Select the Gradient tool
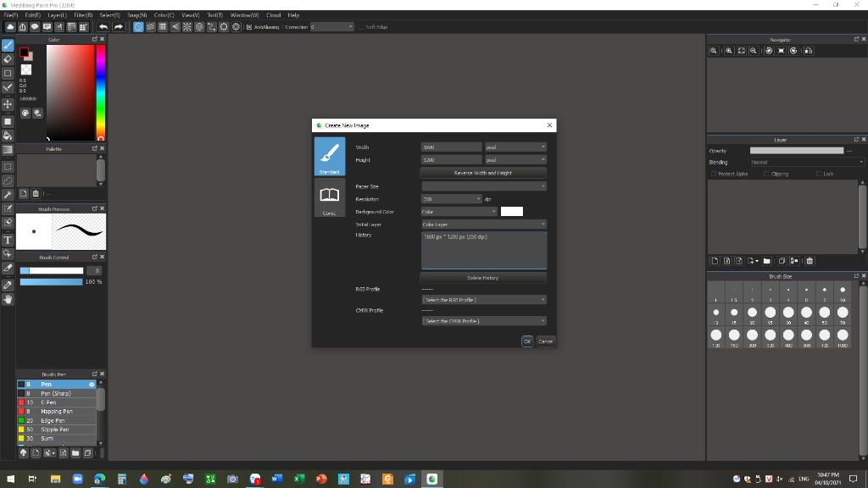Screen dimensions: 868x488 click(8, 150)
